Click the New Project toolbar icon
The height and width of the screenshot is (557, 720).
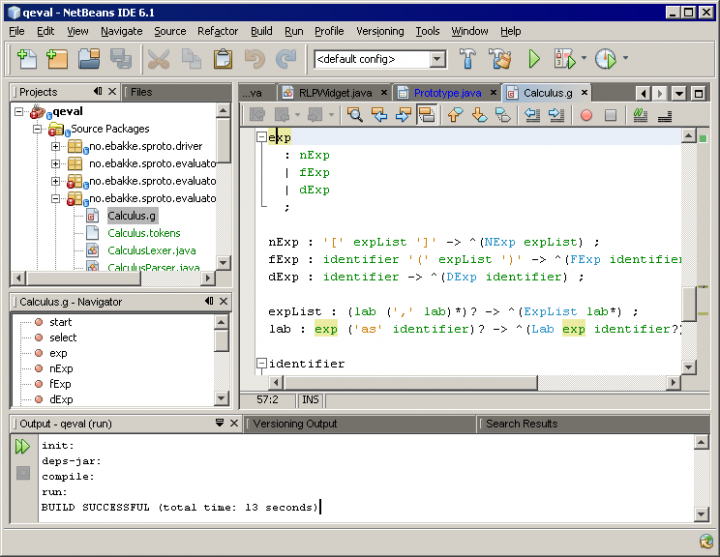(x=58, y=59)
